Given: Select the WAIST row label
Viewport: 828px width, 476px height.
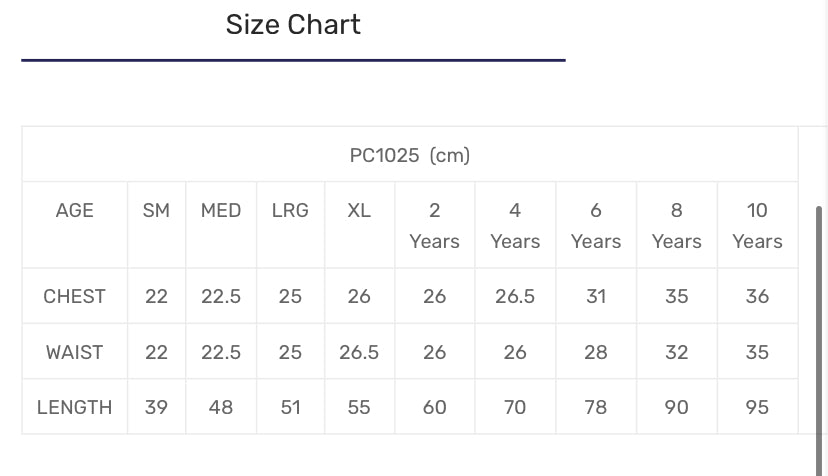Looking at the screenshot, I should point(75,352).
